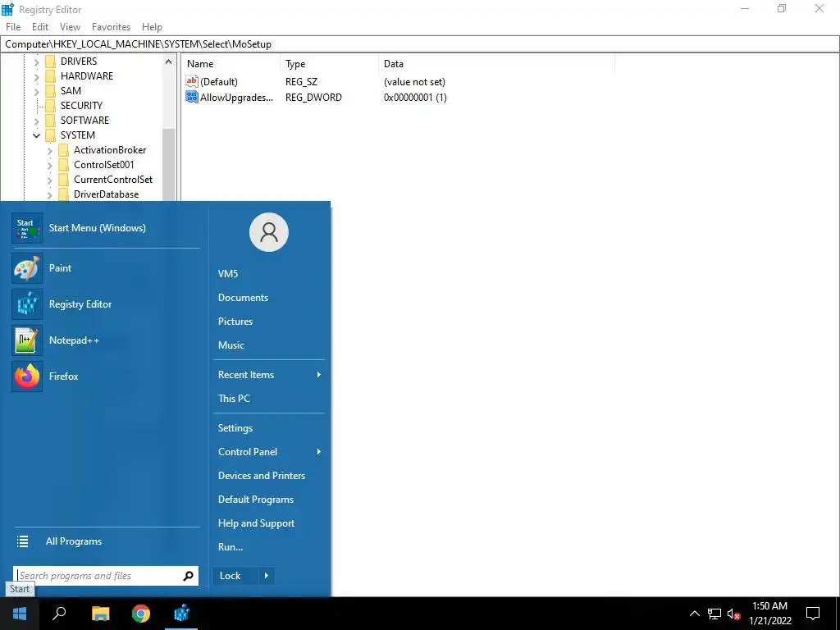The width and height of the screenshot is (840, 630).
Task: Click the All Programs list icon
Action: click(x=22, y=541)
